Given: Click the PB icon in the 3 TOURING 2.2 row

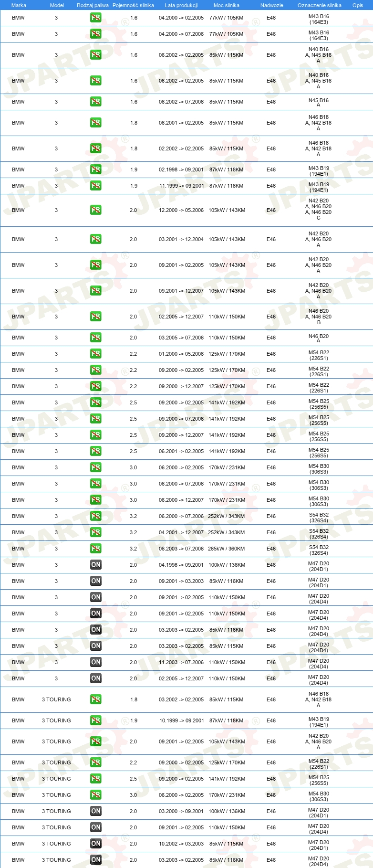Looking at the screenshot, I should tap(96, 762).
